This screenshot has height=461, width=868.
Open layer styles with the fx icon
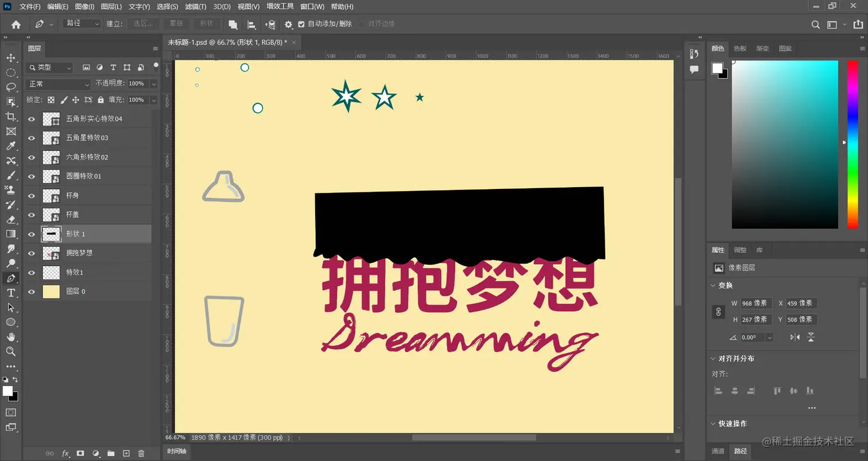pyautogui.click(x=64, y=454)
